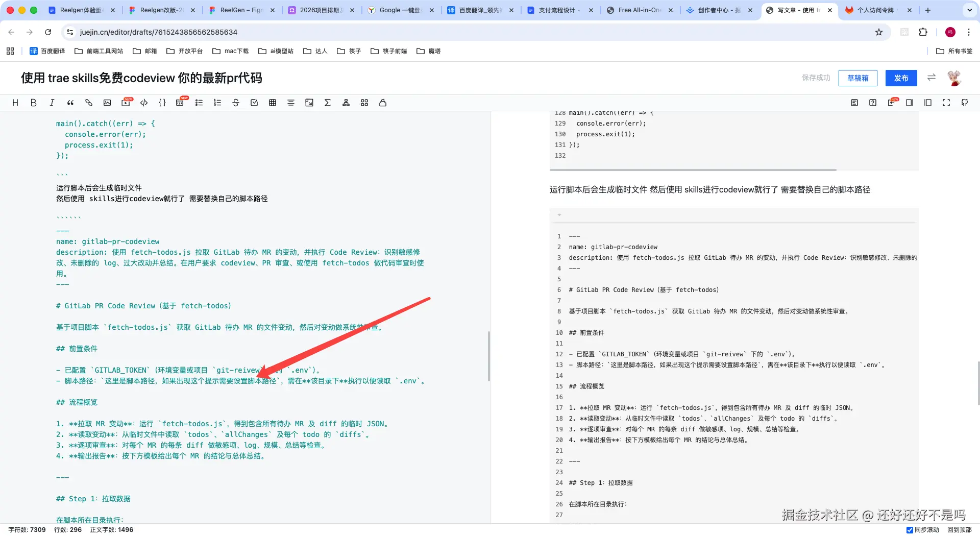Click the preview code block horizontal scrollbar
The width and height of the screenshot is (980, 536).
(693, 169)
